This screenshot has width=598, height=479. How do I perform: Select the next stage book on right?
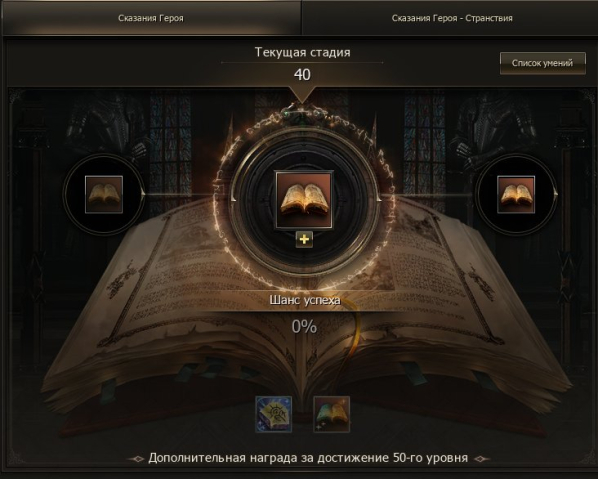[516, 194]
